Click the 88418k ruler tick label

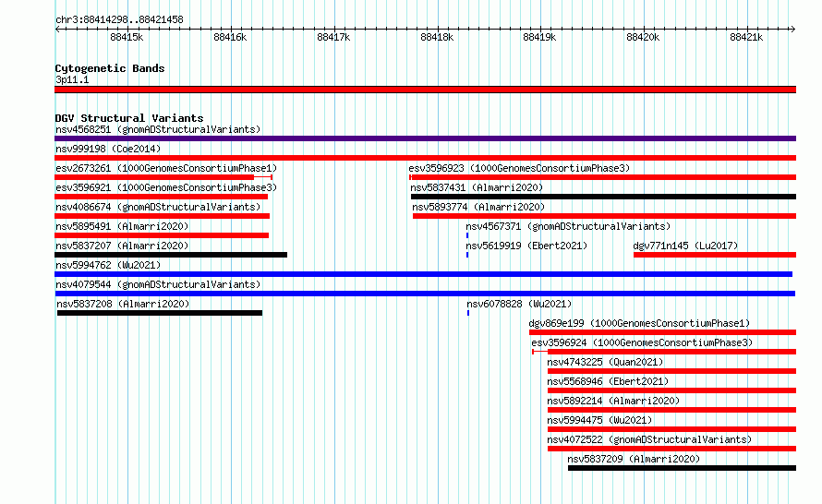pyautogui.click(x=437, y=37)
